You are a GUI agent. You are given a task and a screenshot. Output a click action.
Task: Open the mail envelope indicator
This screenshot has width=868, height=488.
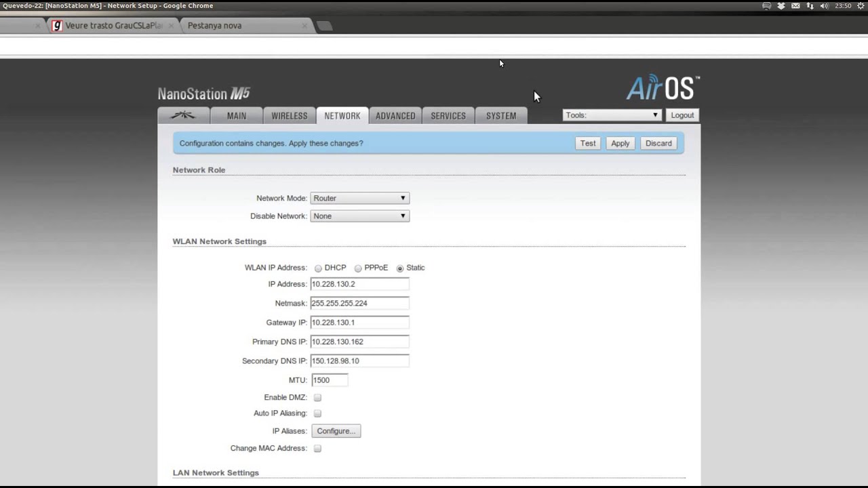click(795, 5)
